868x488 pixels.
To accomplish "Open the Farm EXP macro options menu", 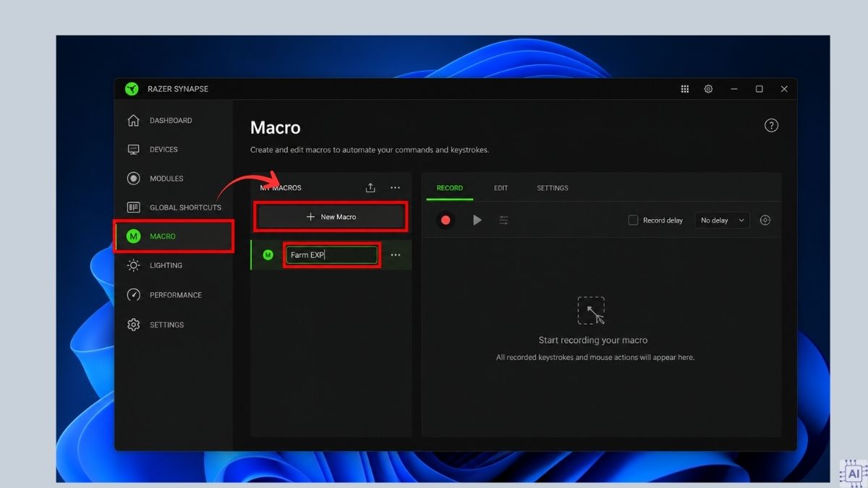I will (395, 255).
